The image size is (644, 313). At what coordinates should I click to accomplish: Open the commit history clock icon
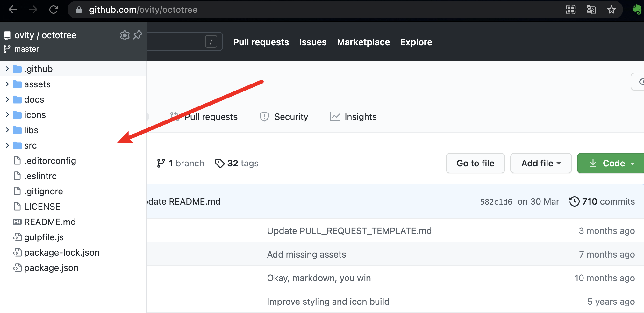coord(574,201)
